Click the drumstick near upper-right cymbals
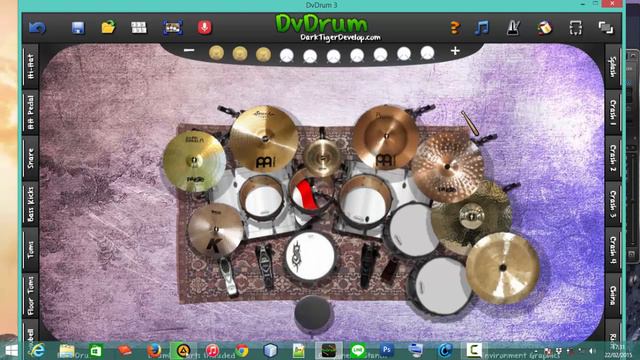Screen dimensions: 640x360 tap(470, 123)
